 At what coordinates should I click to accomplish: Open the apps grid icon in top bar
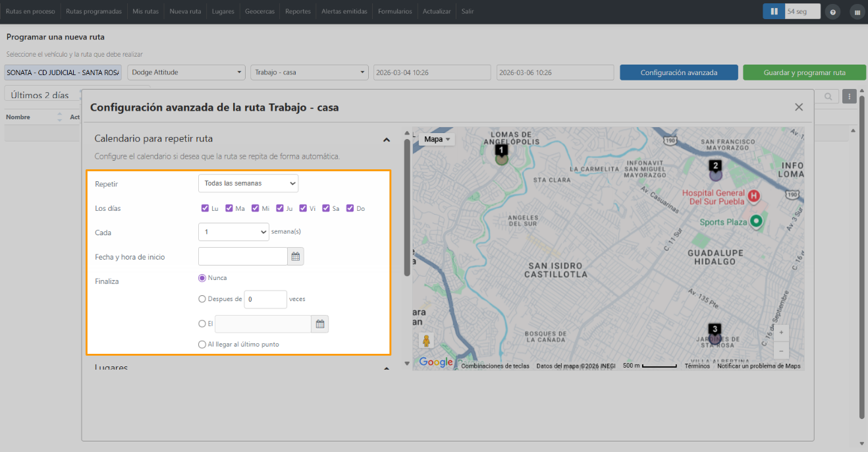[x=857, y=12]
